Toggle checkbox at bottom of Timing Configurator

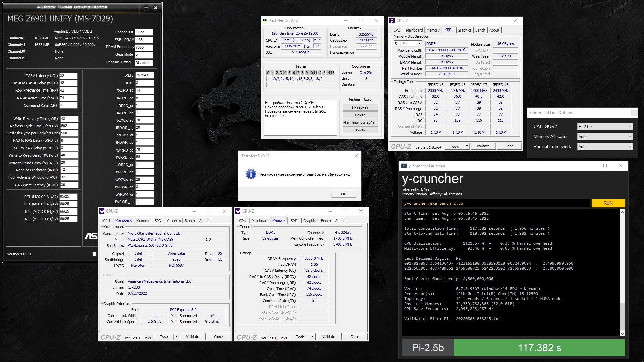(94, 254)
